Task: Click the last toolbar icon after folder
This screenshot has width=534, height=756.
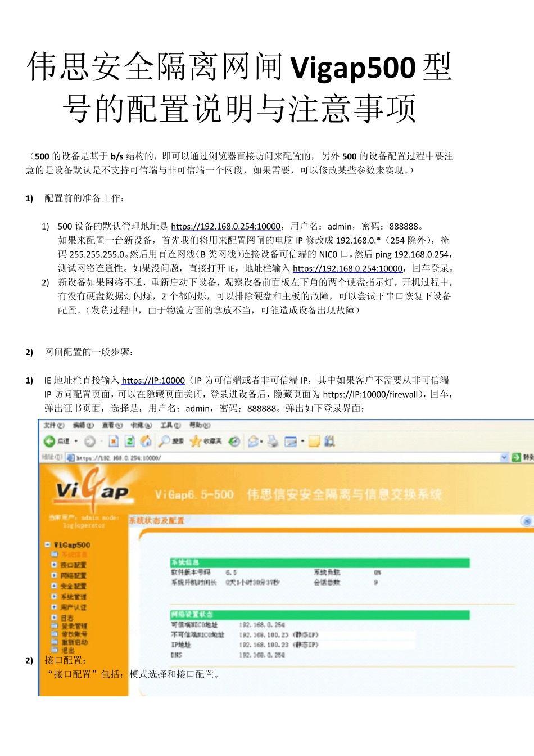Action: [330, 442]
